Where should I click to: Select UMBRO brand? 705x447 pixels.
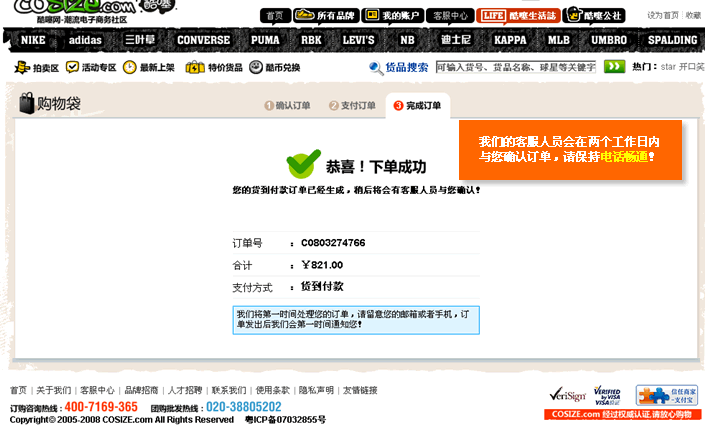pyautogui.click(x=609, y=40)
